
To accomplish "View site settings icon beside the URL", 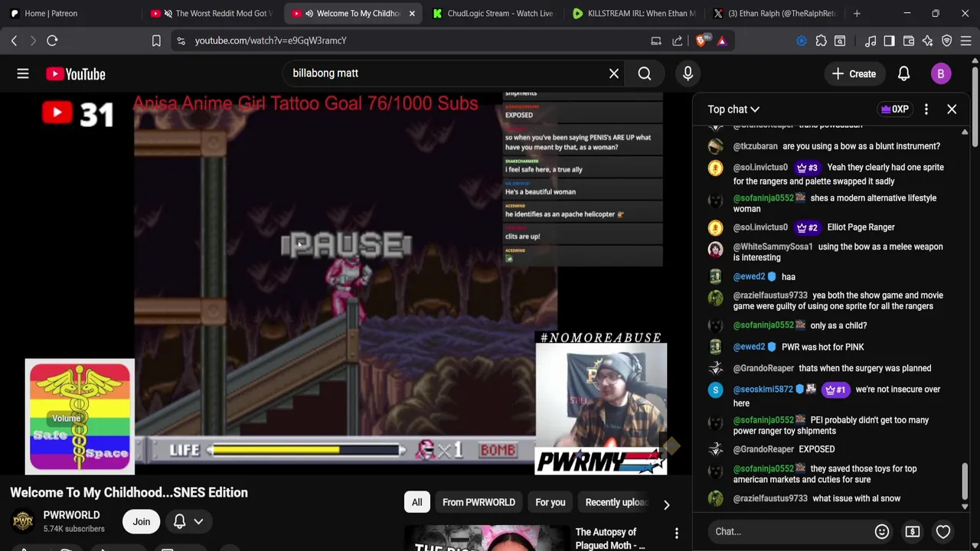I will click(181, 41).
